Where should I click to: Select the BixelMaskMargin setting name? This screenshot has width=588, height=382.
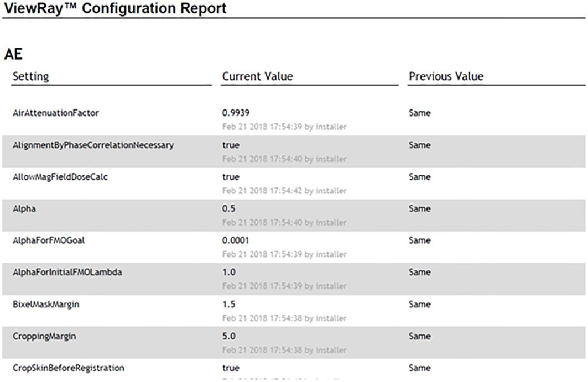[x=46, y=305]
